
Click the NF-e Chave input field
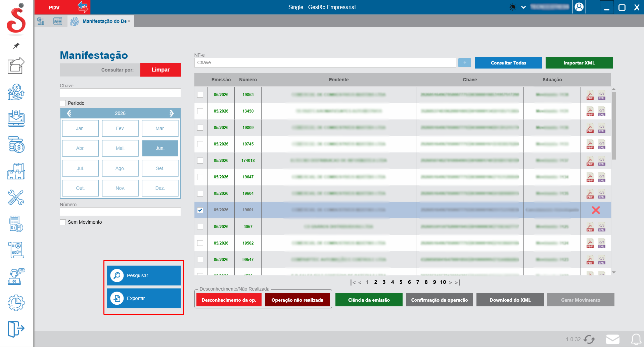pyautogui.click(x=325, y=63)
